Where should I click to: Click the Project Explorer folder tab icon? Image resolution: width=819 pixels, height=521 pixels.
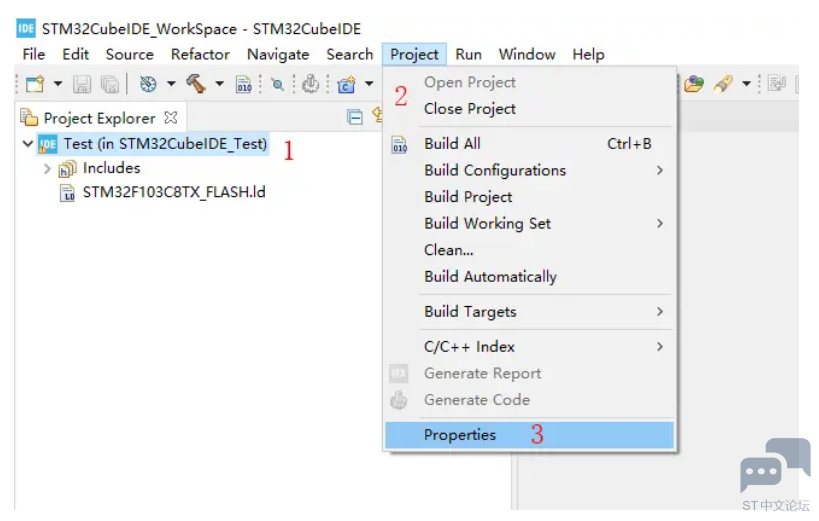[x=29, y=118]
